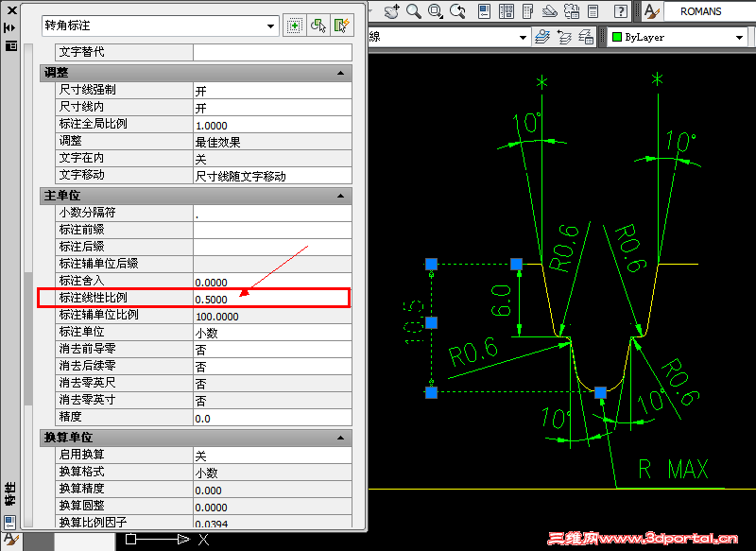Toggle PICKADD selection mode button
This screenshot has width=756, height=551.
(x=295, y=26)
